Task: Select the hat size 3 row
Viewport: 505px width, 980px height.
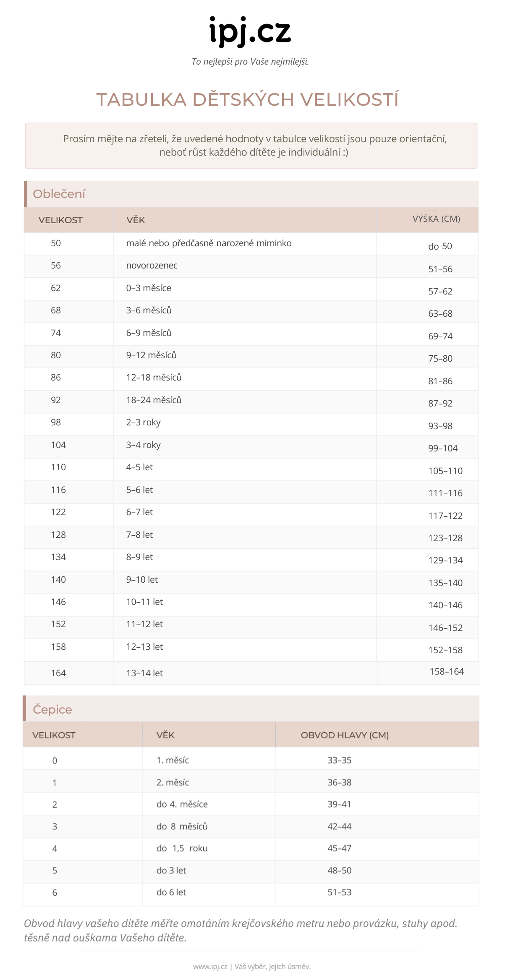Action: tap(251, 826)
